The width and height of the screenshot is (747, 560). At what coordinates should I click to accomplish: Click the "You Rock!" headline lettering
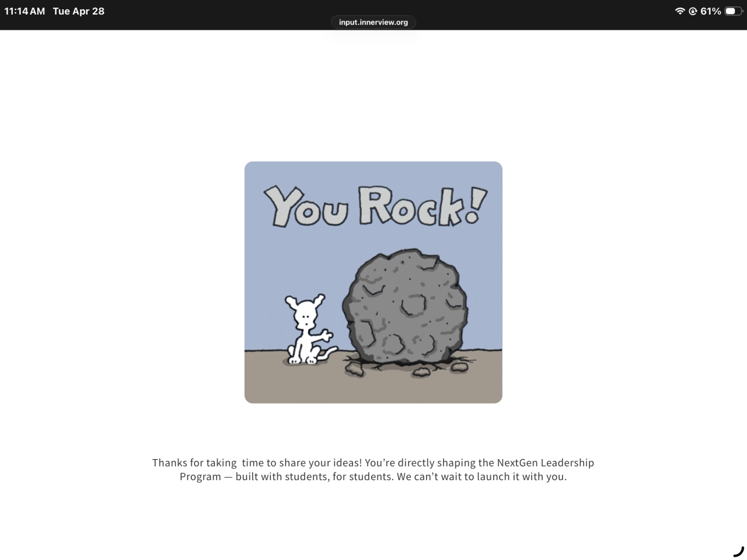coord(375,206)
